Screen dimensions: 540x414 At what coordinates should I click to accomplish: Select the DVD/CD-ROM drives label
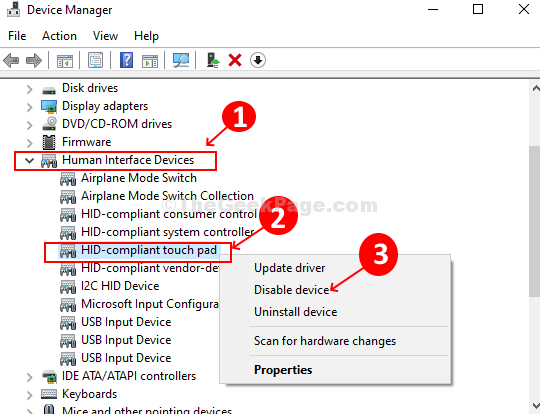[117, 124]
